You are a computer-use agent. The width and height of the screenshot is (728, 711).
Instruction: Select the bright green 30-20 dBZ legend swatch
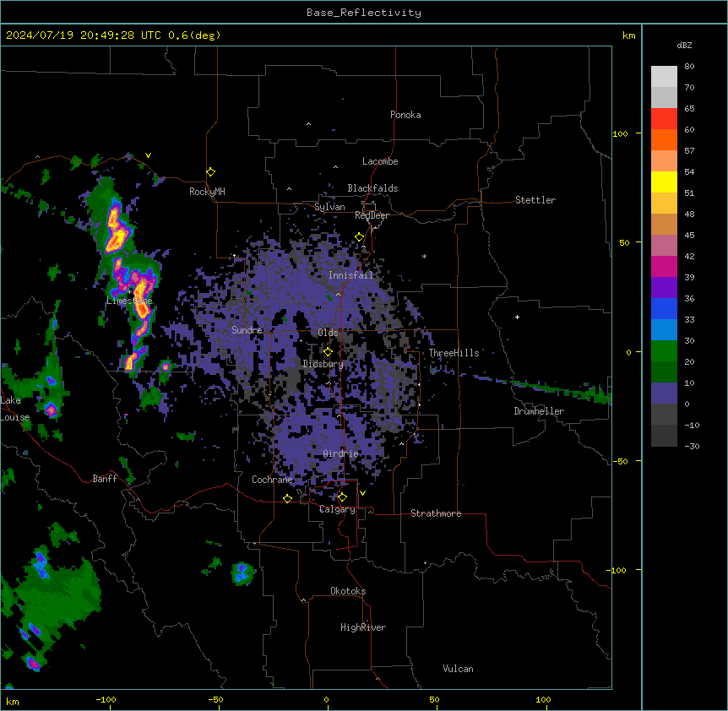[x=664, y=351]
